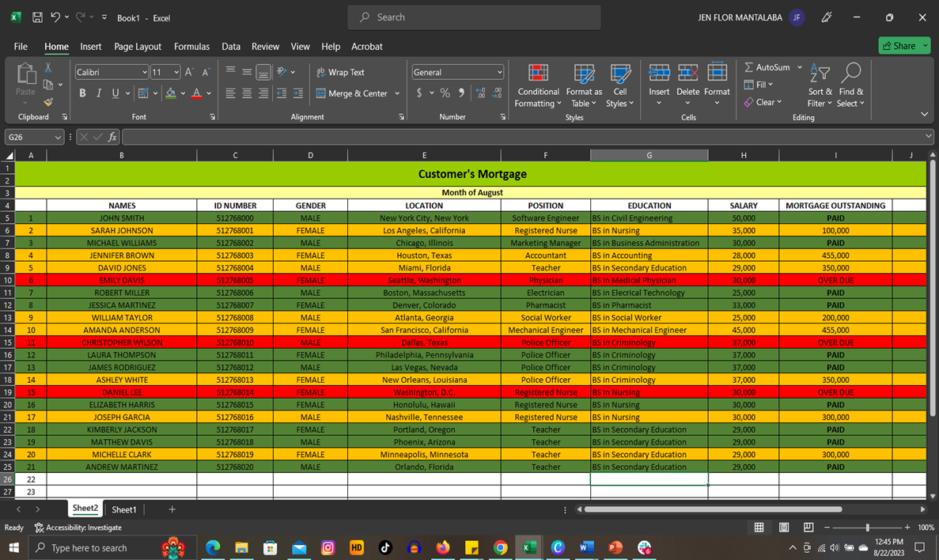Click the Search box in title bar

473,17
